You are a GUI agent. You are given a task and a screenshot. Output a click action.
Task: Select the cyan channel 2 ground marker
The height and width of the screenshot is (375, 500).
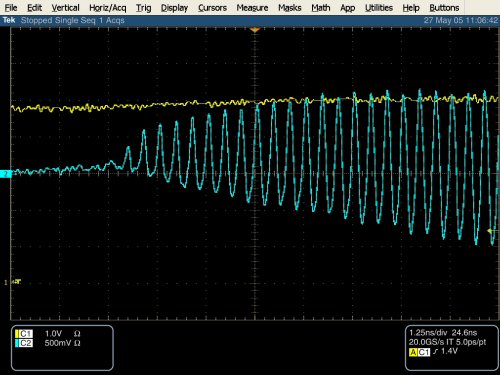[x=6, y=174]
